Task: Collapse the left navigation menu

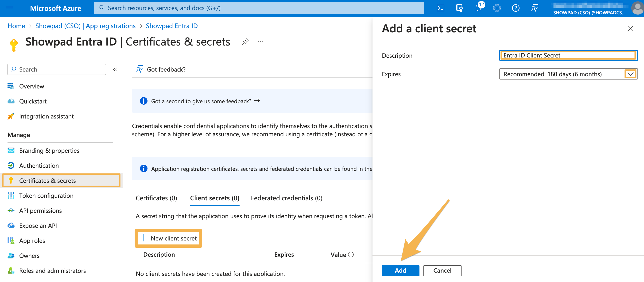Action: [x=115, y=69]
